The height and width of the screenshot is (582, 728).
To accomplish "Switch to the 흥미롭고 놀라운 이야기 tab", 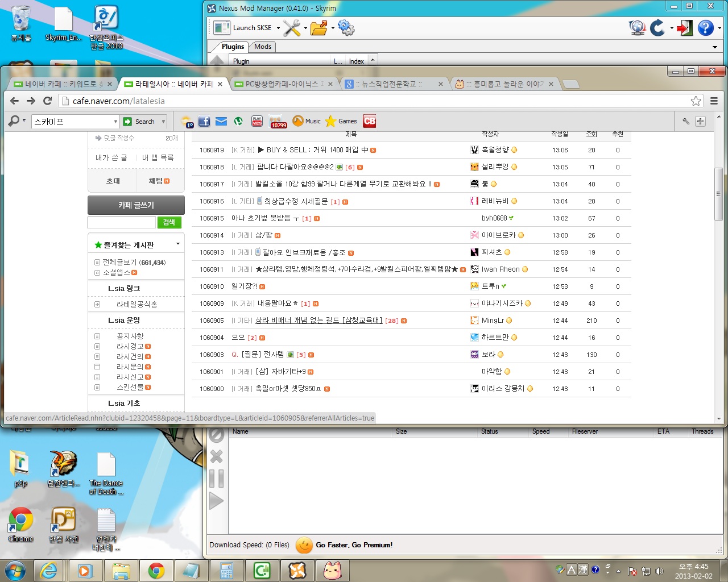I will (503, 84).
